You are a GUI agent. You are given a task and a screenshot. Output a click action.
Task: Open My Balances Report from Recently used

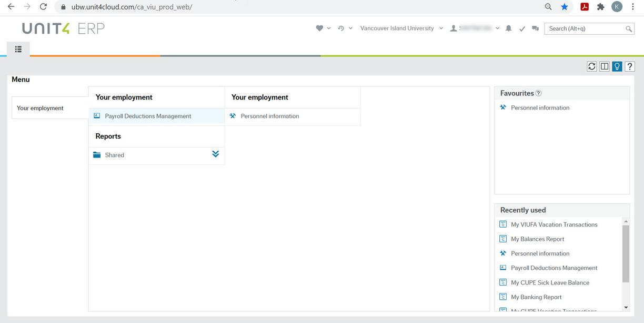pos(537,239)
